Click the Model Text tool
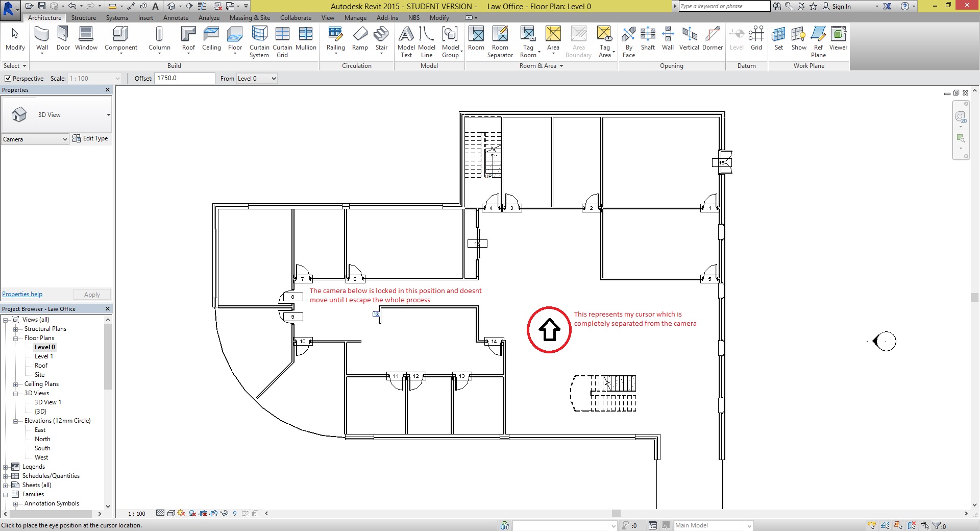This screenshot has height=531, width=980. (406, 42)
